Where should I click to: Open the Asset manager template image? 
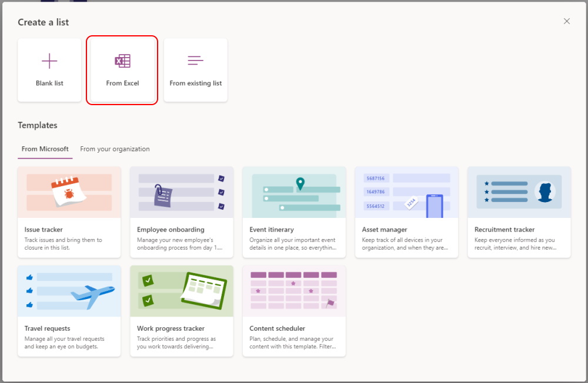[406, 192]
